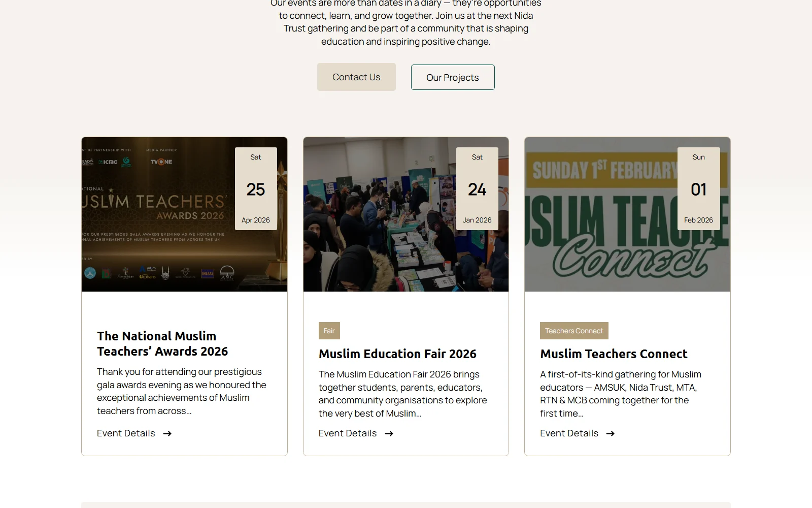Click the Sun 01 Feb 2026 date badge
Screen dimensions: 812x508
(x=699, y=188)
